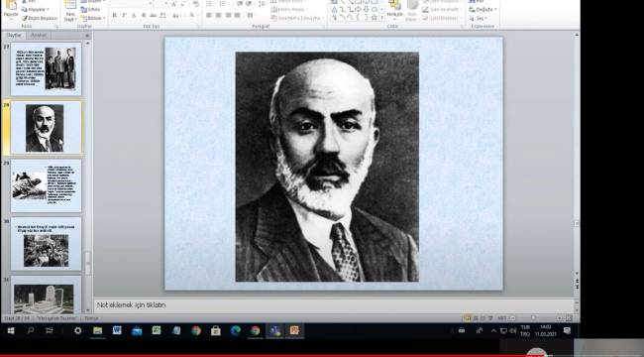This screenshot has height=357, width=644.
Task: Click the Kopyala copy button
Action: click(36, 10)
